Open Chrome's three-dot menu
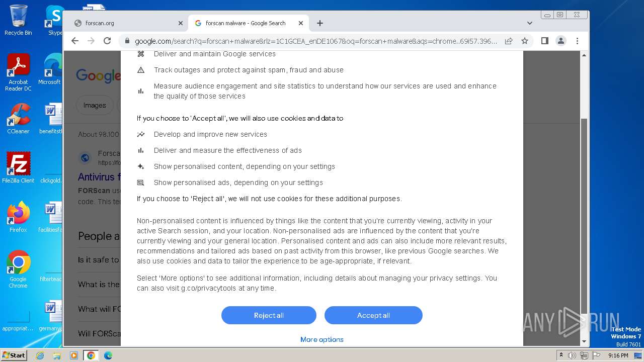The width and height of the screenshot is (644, 362). pos(577,41)
